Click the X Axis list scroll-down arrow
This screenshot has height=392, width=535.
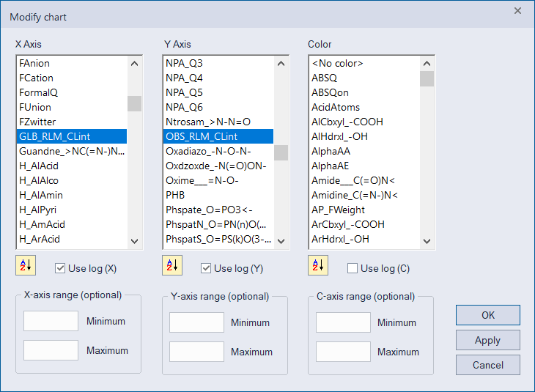(x=134, y=241)
